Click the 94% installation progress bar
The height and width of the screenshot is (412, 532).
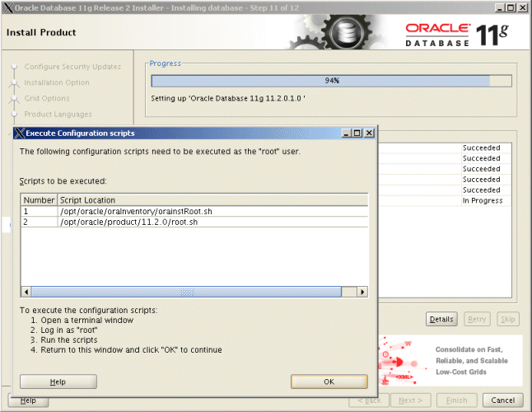coord(332,81)
